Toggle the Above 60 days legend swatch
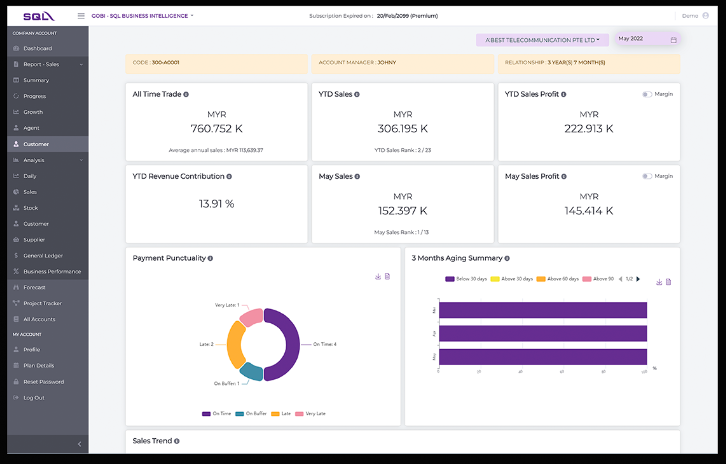726x464 pixels. [541, 279]
